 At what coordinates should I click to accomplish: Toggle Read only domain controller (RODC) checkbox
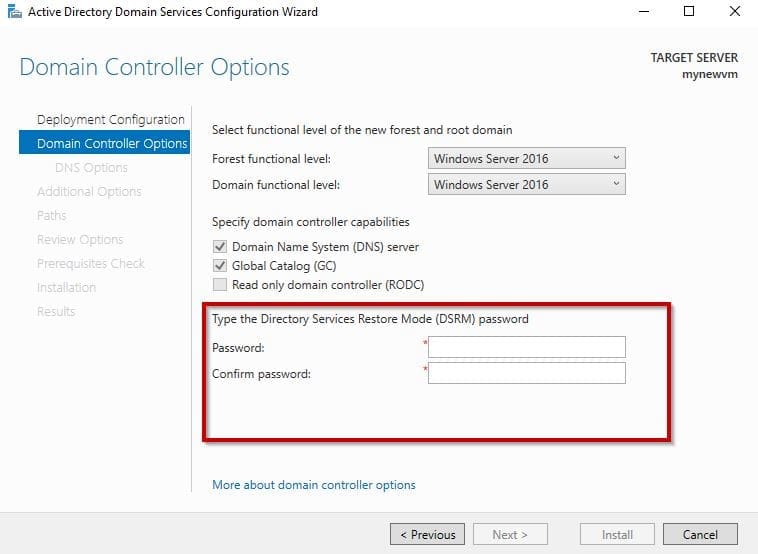[x=220, y=285]
